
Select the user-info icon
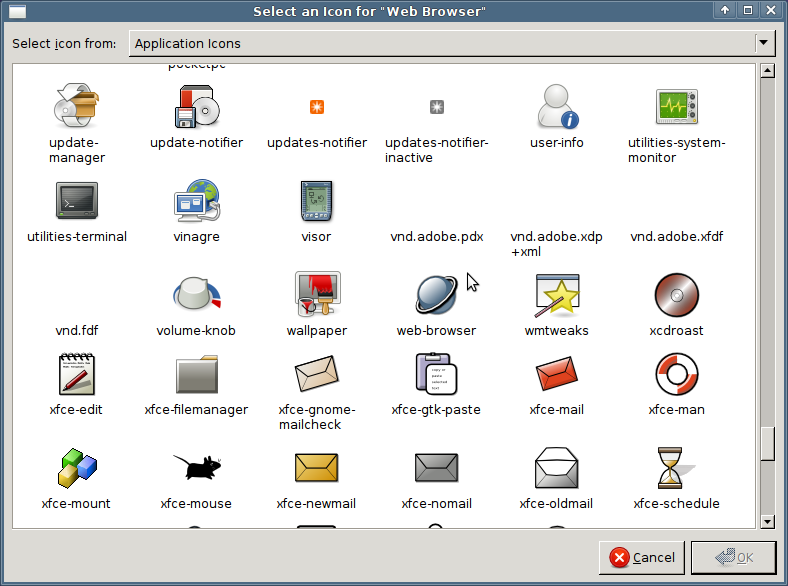coord(557,106)
